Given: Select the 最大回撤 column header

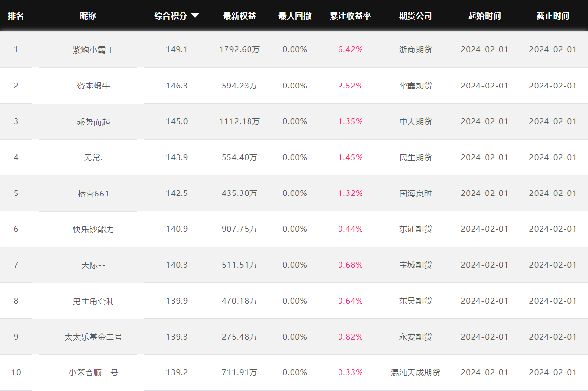Looking at the screenshot, I should [295, 16].
